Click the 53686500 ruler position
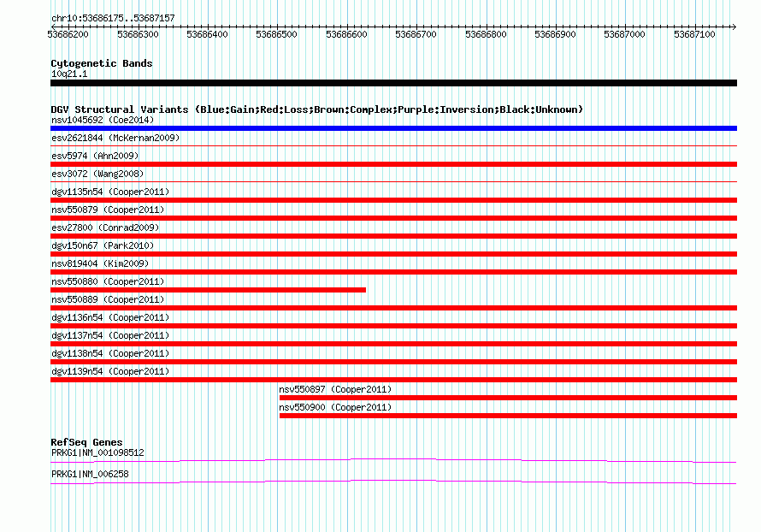Viewport: 761px width, 532px height. point(277,34)
